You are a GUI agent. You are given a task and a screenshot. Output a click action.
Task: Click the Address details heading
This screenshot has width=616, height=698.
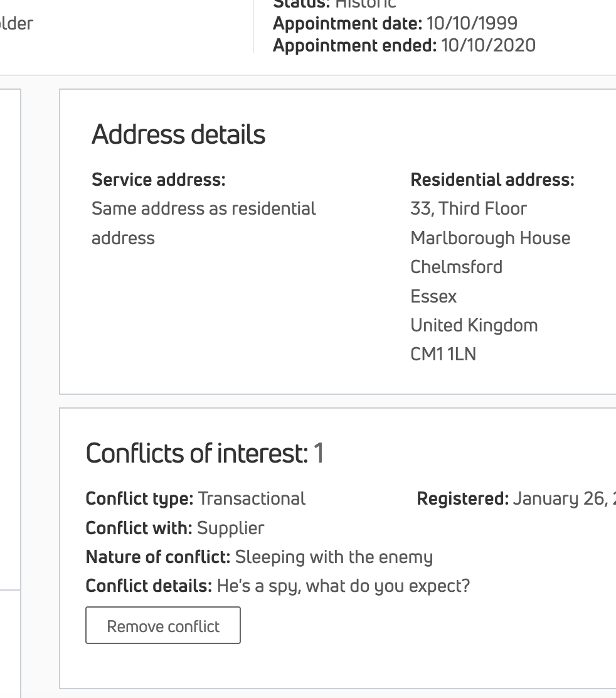[178, 135]
